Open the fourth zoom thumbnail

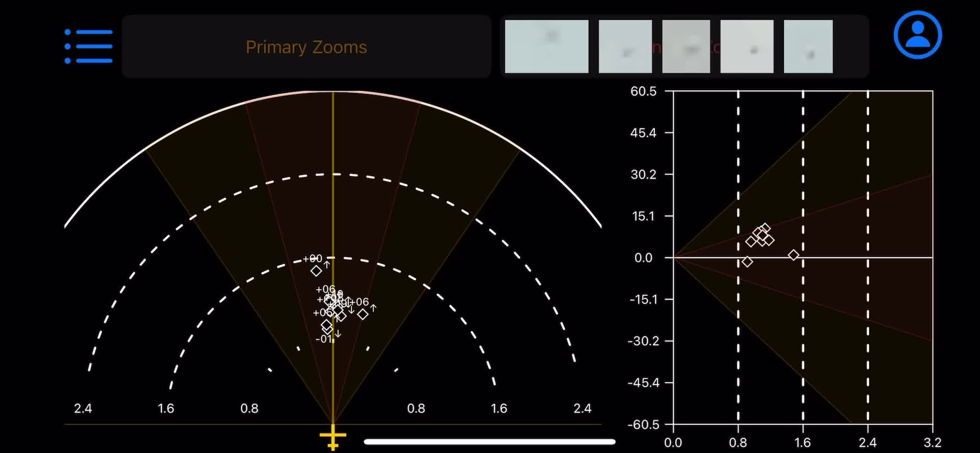click(x=747, y=47)
